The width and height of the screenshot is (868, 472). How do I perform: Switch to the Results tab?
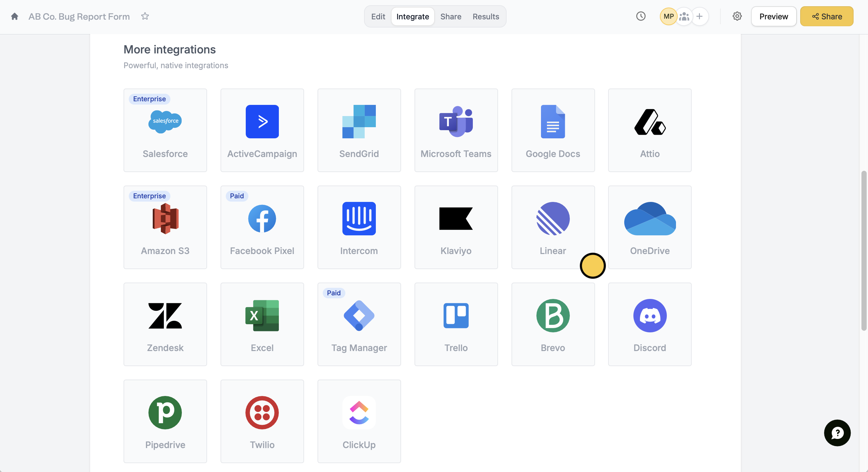pos(486,16)
